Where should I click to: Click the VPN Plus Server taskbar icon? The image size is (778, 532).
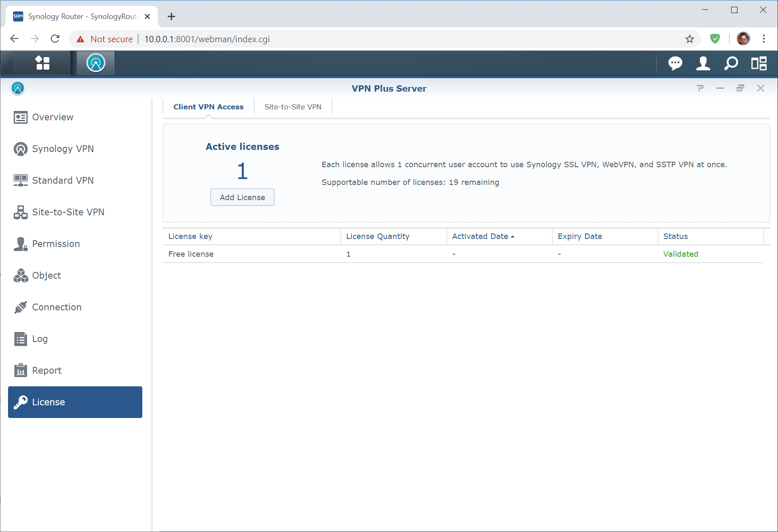coord(96,63)
